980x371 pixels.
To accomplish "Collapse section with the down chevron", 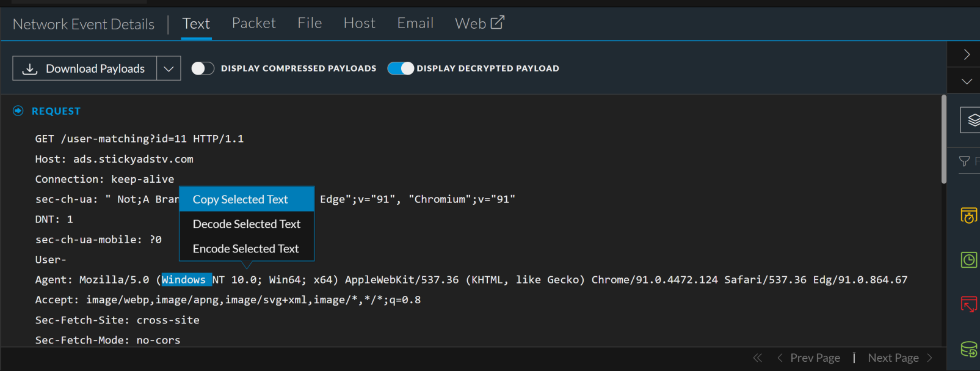I will click(967, 81).
